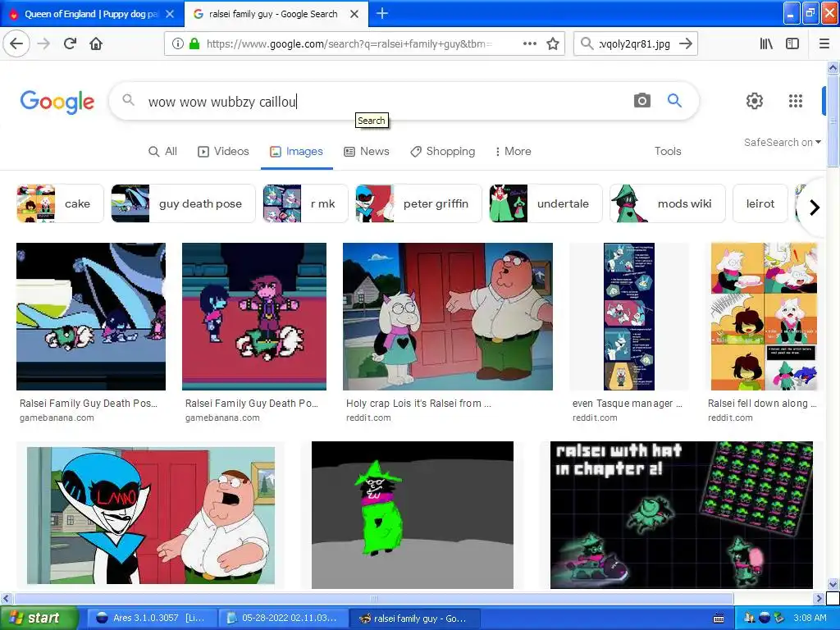Screen dimensions: 840x630
Task: Open green Ralsei drawing on gray thumbnail
Action: tap(413, 515)
